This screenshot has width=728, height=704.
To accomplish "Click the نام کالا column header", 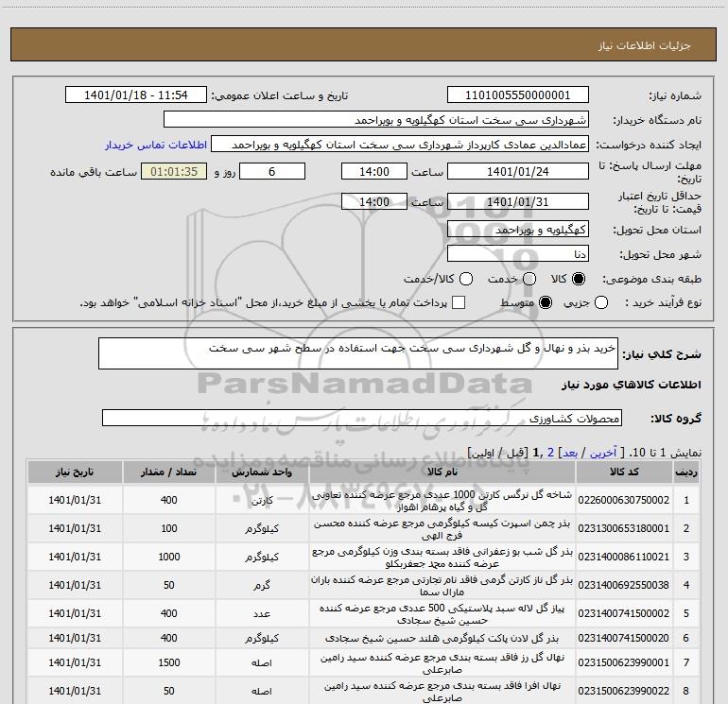I will (x=442, y=472).
